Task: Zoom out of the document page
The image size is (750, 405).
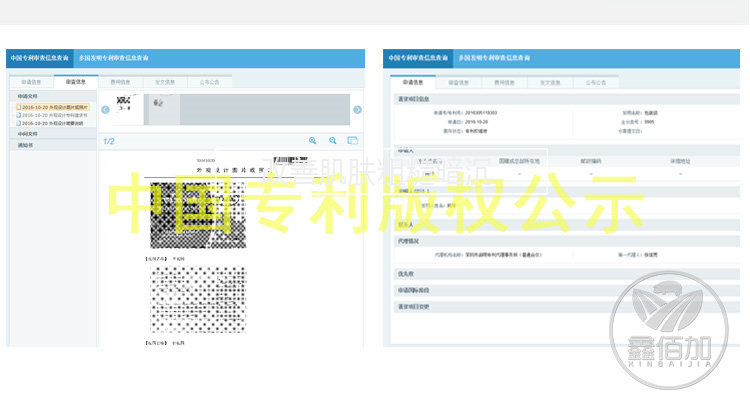Action: (332, 141)
